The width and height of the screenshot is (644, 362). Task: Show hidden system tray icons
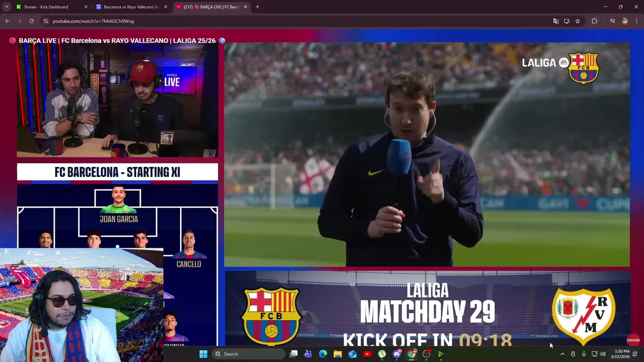(x=562, y=354)
